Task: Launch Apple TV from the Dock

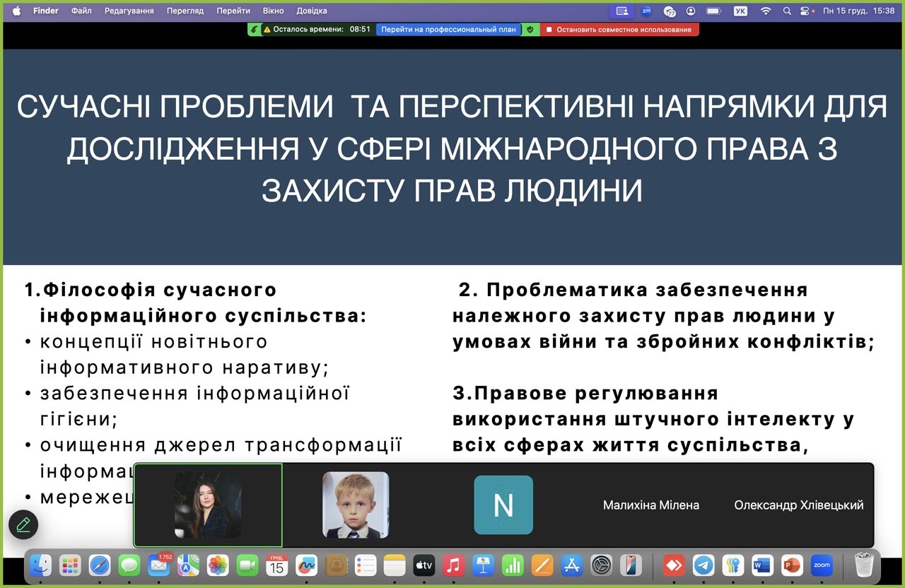Action: click(424, 565)
